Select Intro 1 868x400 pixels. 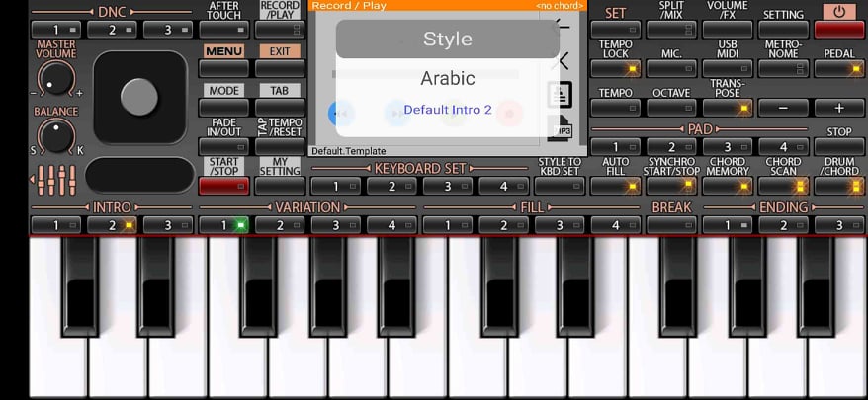click(x=56, y=225)
